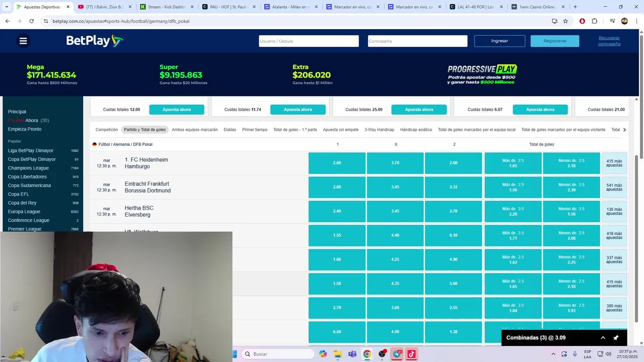The width and height of the screenshot is (644, 362).
Task: Reload the page with the refresh icon
Action: pyautogui.click(x=31, y=21)
